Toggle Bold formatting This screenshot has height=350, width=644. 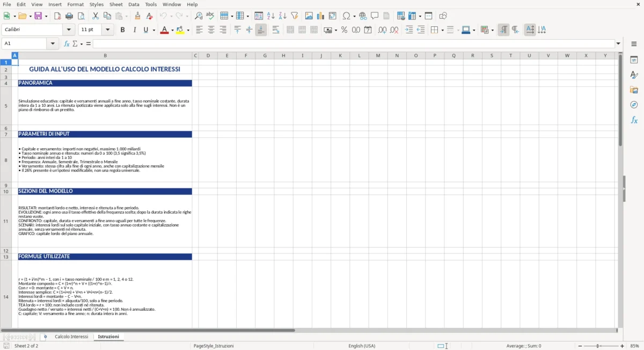[122, 30]
